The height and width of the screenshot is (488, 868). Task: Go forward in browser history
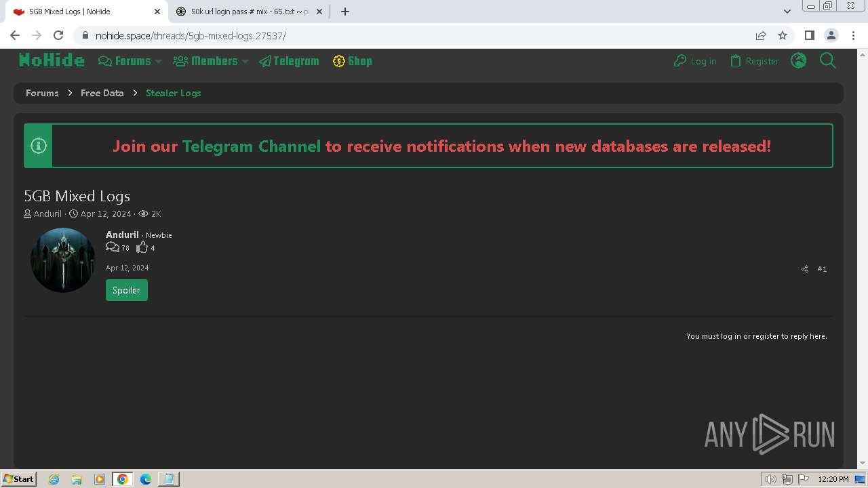coord(37,35)
